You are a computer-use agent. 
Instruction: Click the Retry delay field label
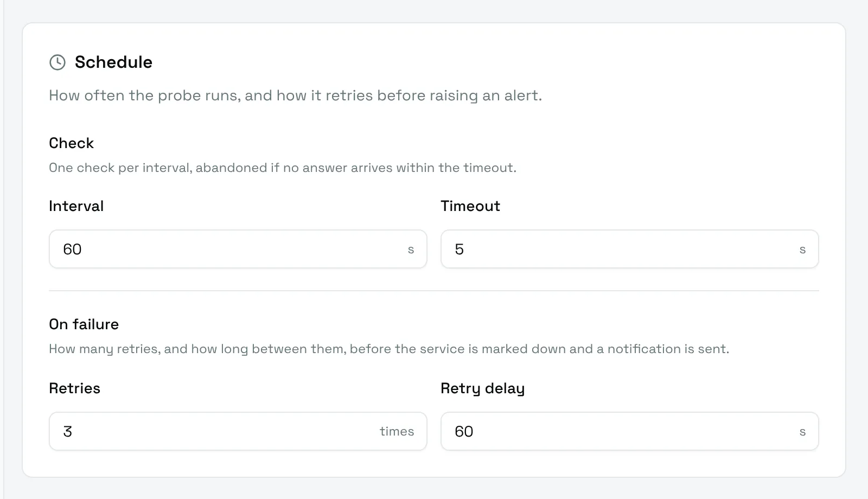coord(482,388)
